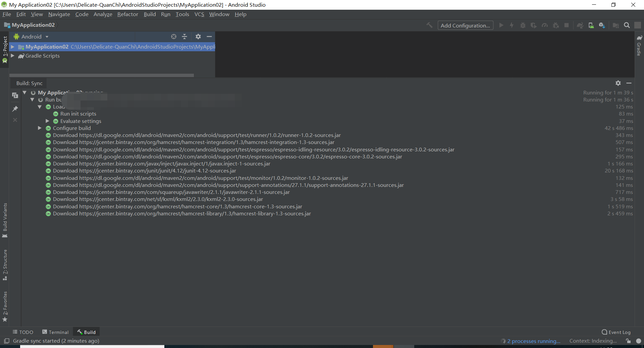Click the round memory indicator in status bar
Screen dimensions: 644x348
point(639,341)
